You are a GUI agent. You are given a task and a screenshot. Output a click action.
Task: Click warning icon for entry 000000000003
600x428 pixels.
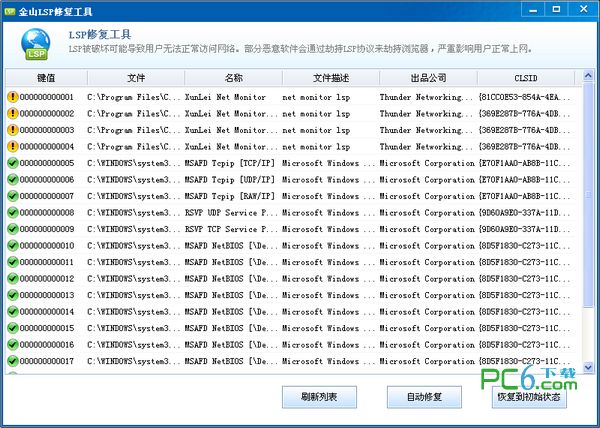[x=12, y=130]
